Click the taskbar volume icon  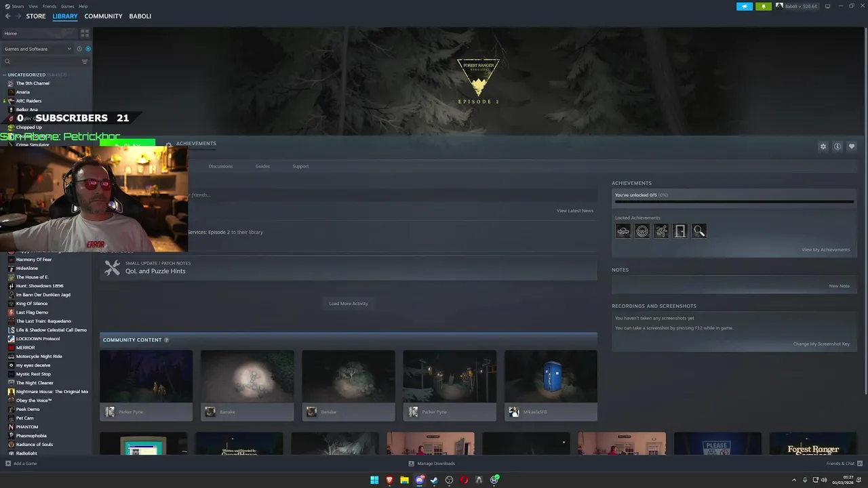tap(824, 480)
